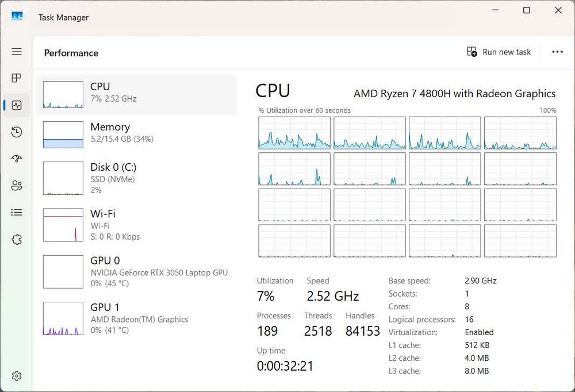575x392 pixels.
Task: Open the Processes page icon
Action: pos(17,78)
